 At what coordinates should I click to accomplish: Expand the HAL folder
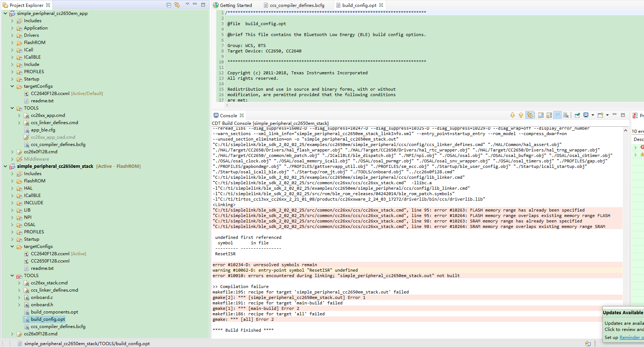click(x=12, y=188)
